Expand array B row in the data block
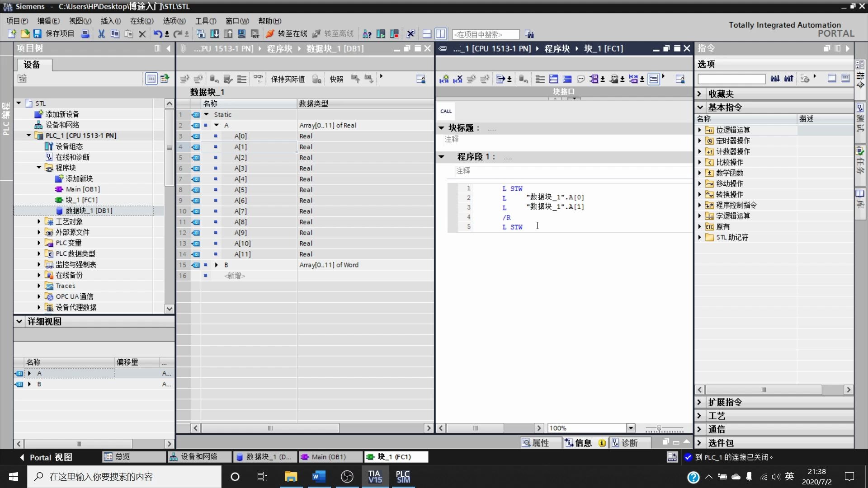Image resolution: width=868 pixels, height=488 pixels. pyautogui.click(x=217, y=265)
